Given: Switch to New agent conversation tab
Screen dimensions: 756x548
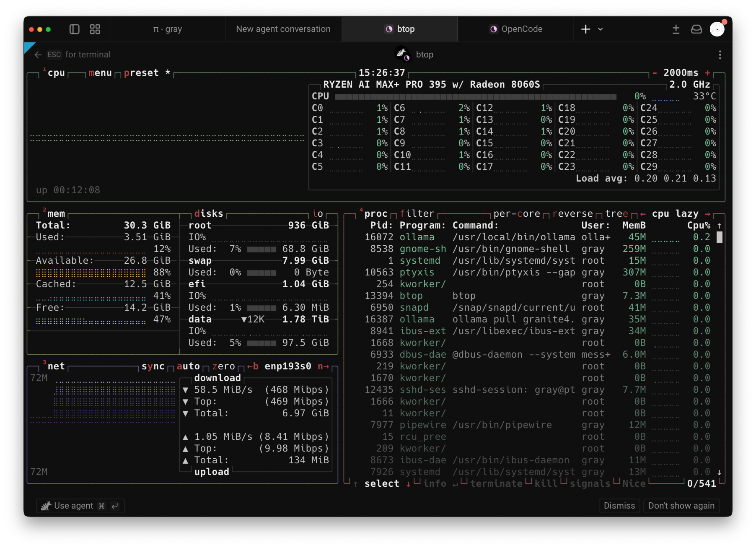Looking at the screenshot, I should (x=283, y=29).
